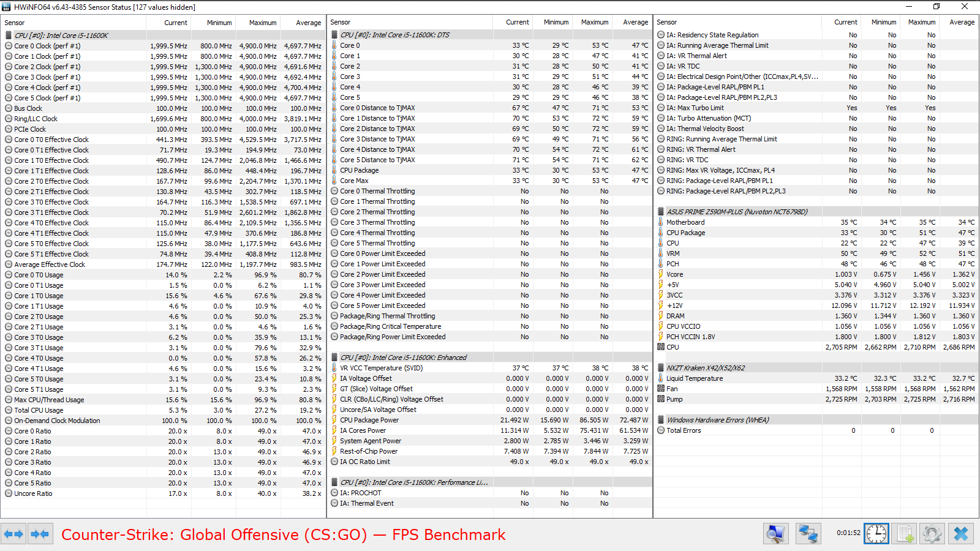Click the lightning icon beside DRAM voltage
980x551 pixels.
[x=661, y=316]
